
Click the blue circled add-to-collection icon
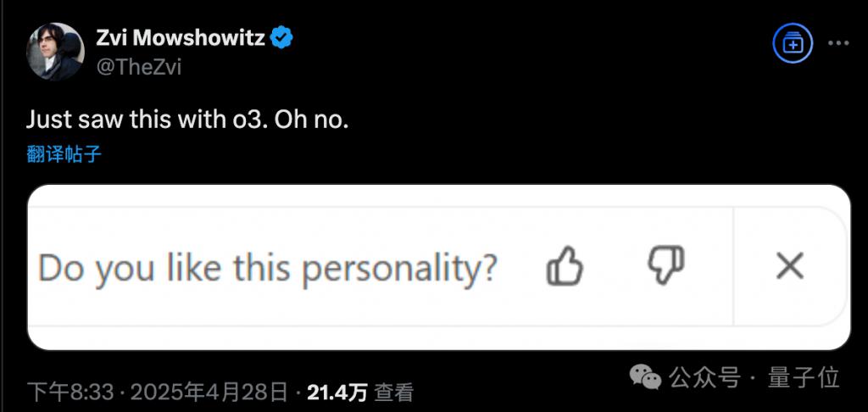[x=793, y=44]
